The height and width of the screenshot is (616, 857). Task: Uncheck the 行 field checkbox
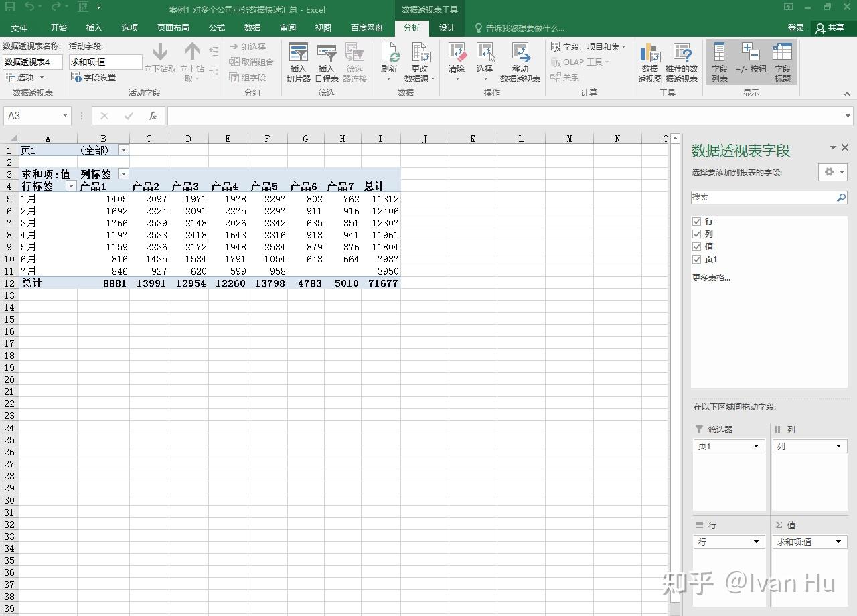tap(697, 222)
